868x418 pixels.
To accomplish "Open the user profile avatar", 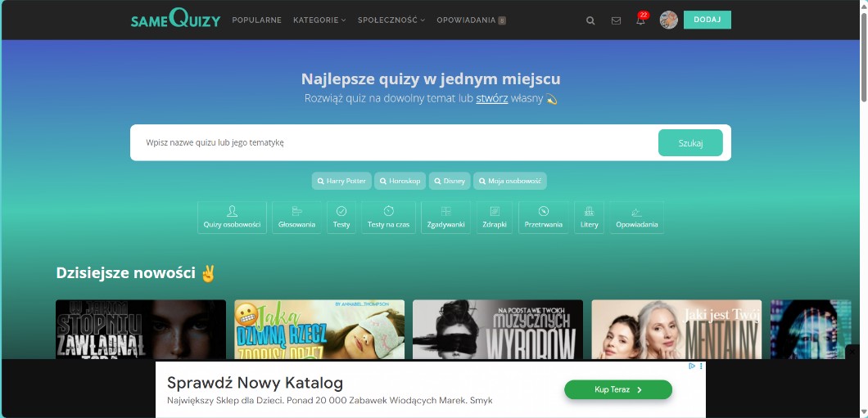I will [668, 20].
